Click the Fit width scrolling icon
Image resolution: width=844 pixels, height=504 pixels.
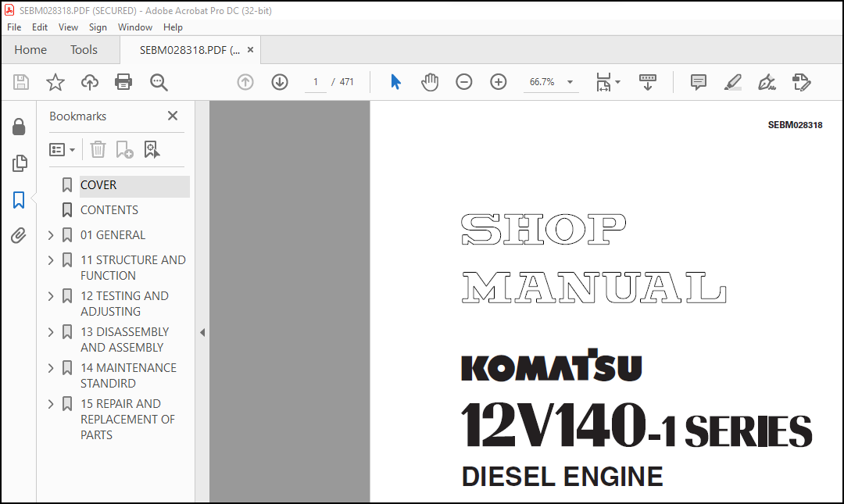pos(603,82)
